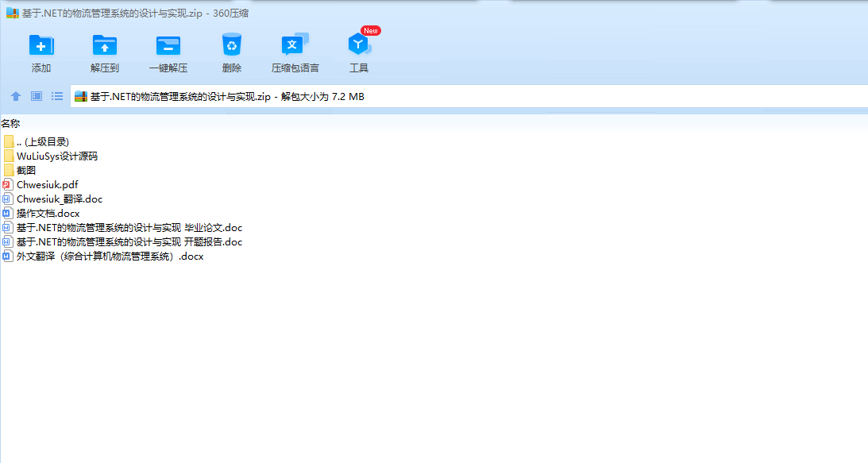This screenshot has width=868, height=463.
Task: Click Word icon of 操作文档.docx
Action: 7,213
